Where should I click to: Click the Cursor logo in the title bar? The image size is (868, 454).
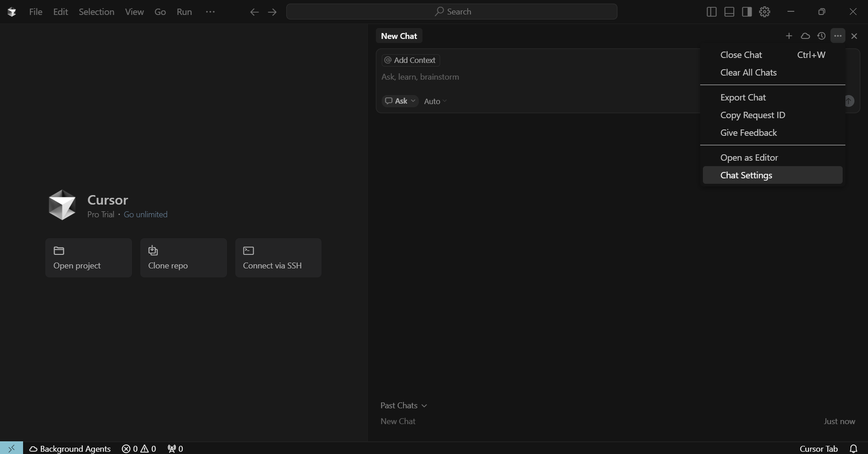coord(12,12)
